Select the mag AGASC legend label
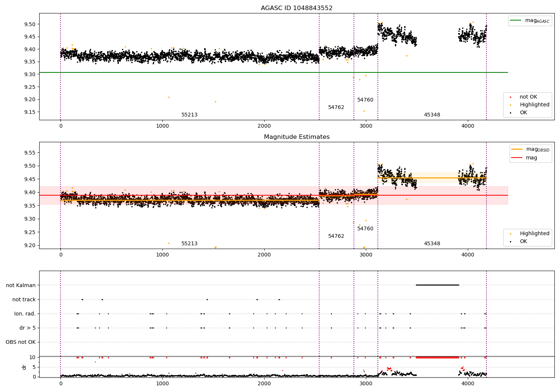The height and width of the screenshot is (392, 560). click(537, 21)
